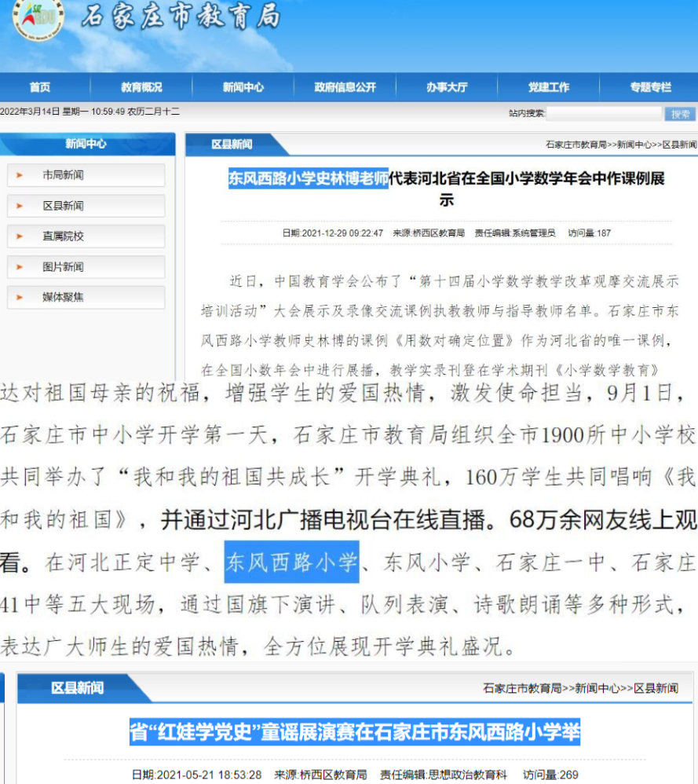
Task: Click the 访问量:187 text
Action: coord(590,233)
